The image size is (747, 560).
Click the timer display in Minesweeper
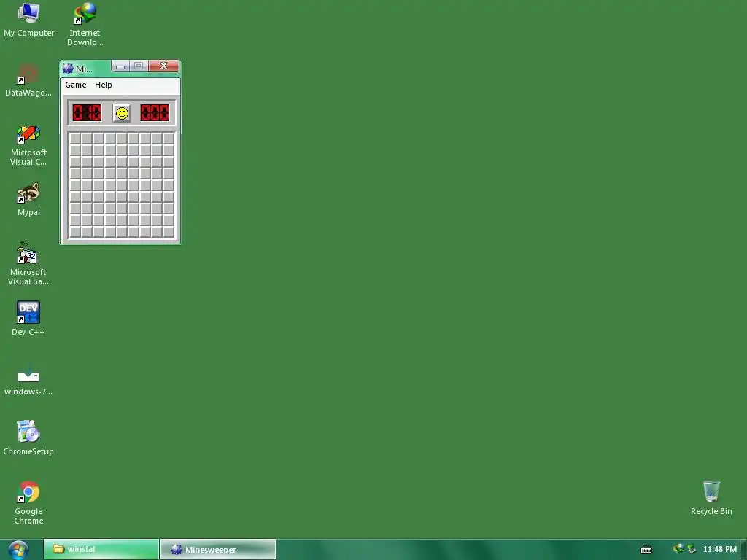coord(155,113)
